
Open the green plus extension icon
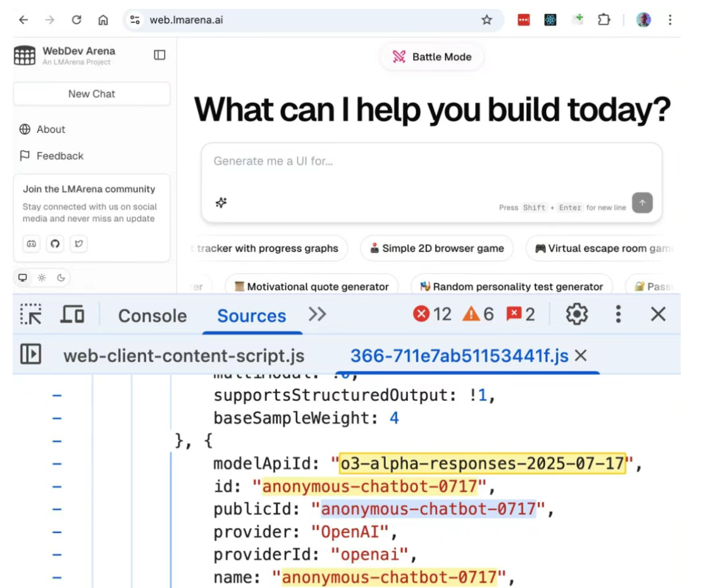(578, 19)
